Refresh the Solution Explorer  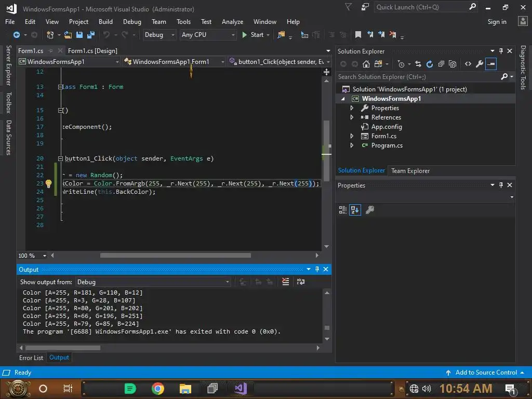point(430,64)
